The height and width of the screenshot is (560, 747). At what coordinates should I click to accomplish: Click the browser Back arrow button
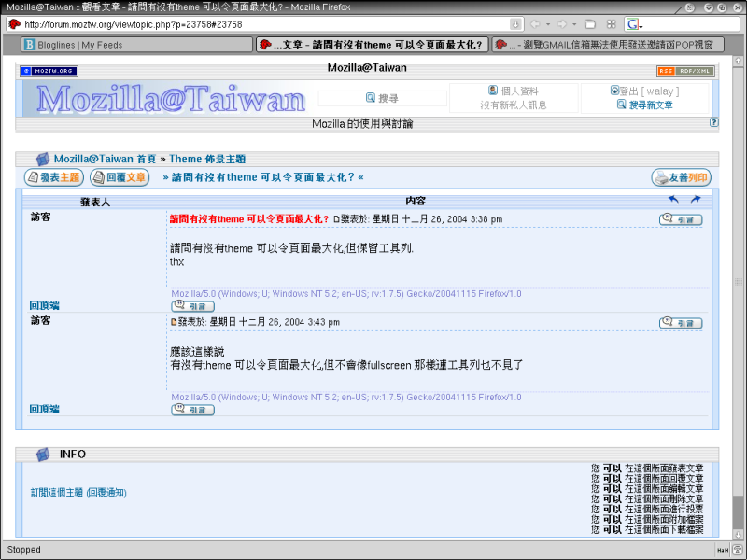click(x=536, y=24)
